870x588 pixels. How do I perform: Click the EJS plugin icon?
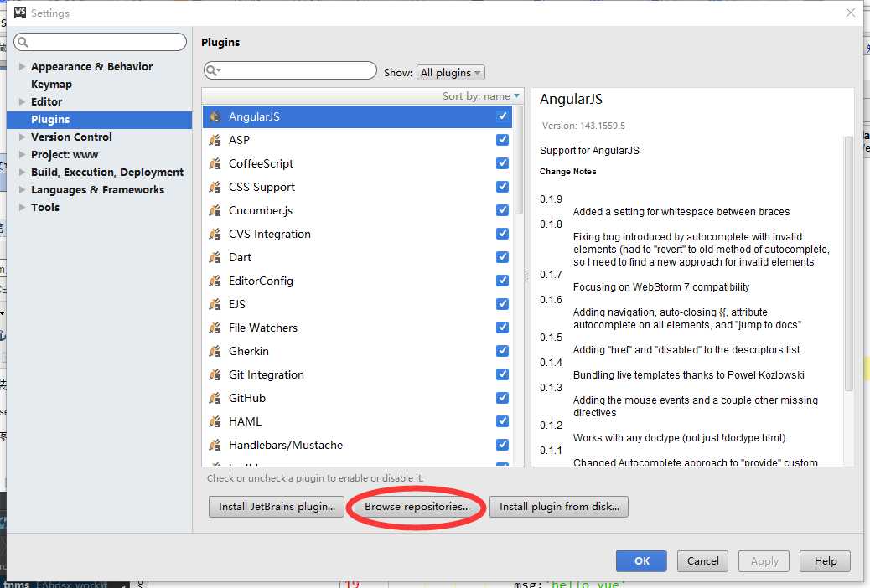(x=215, y=304)
